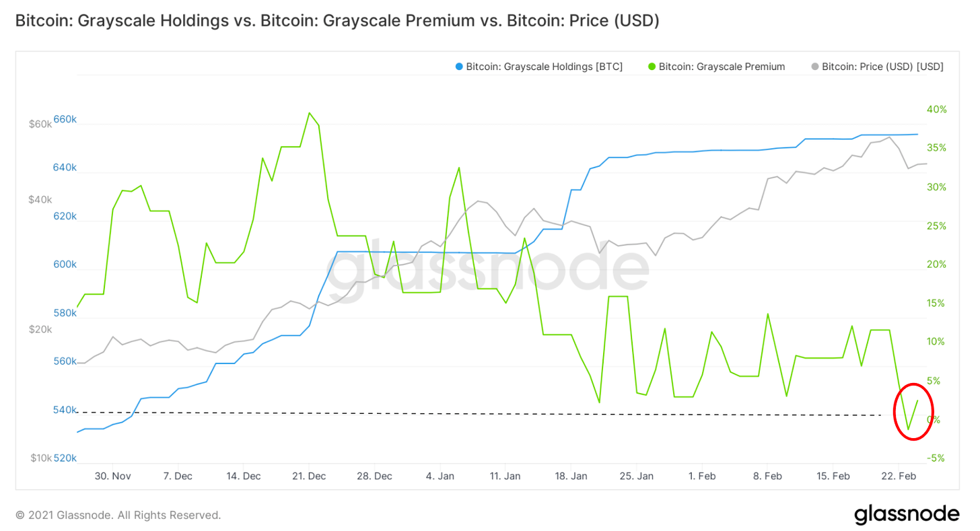
Task: Click the $10k price axis label
Action: pos(40,458)
